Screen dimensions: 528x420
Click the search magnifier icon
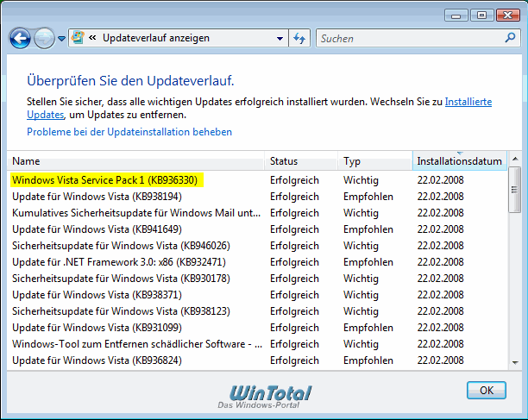511,38
